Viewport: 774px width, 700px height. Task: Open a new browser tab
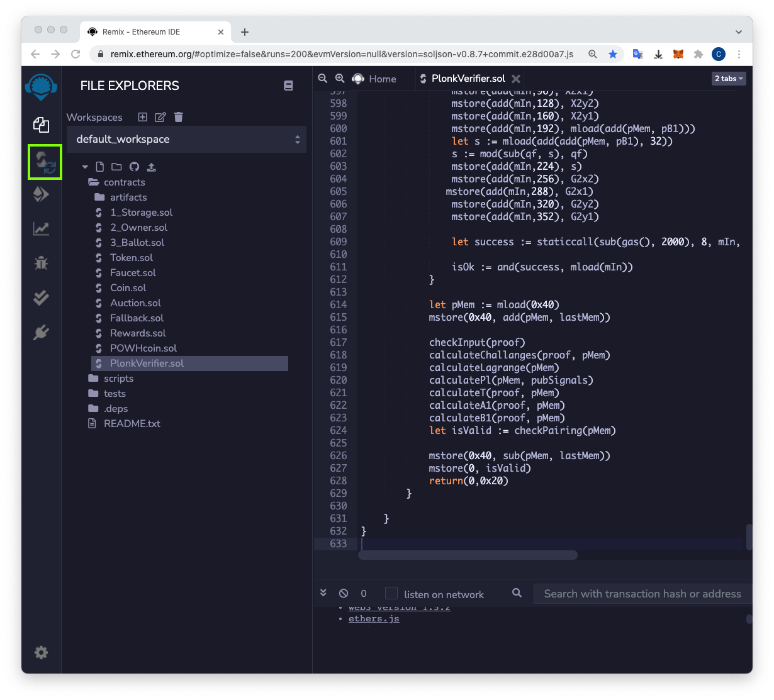(245, 32)
